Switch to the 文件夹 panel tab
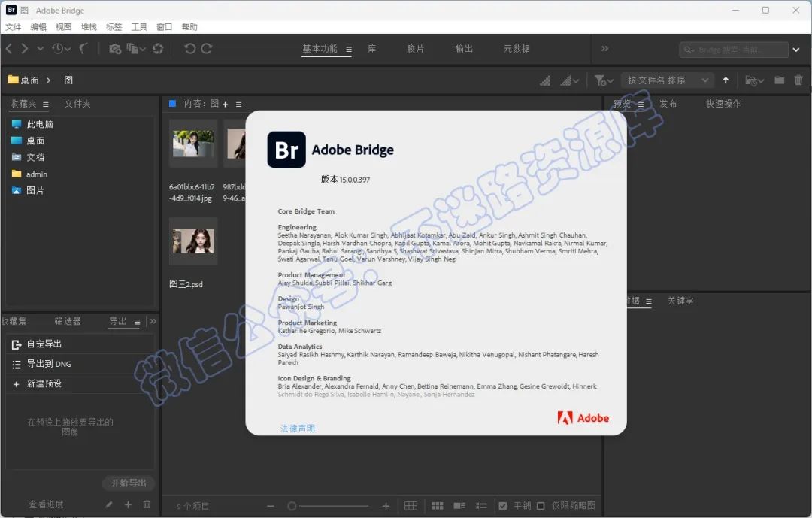 click(x=77, y=104)
